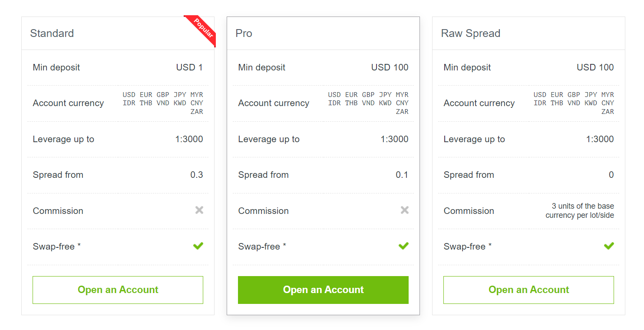
Task: Click the gray X in Standard Commission row
Action: (x=199, y=210)
